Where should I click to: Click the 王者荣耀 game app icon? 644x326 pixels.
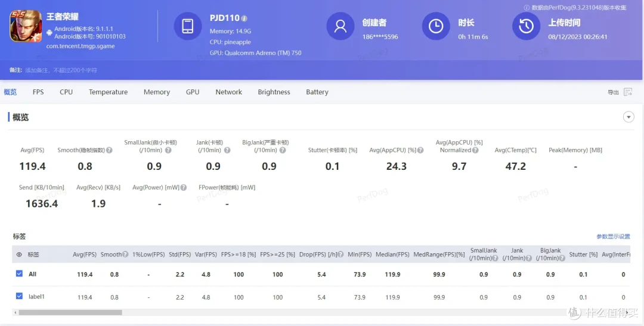(x=26, y=26)
